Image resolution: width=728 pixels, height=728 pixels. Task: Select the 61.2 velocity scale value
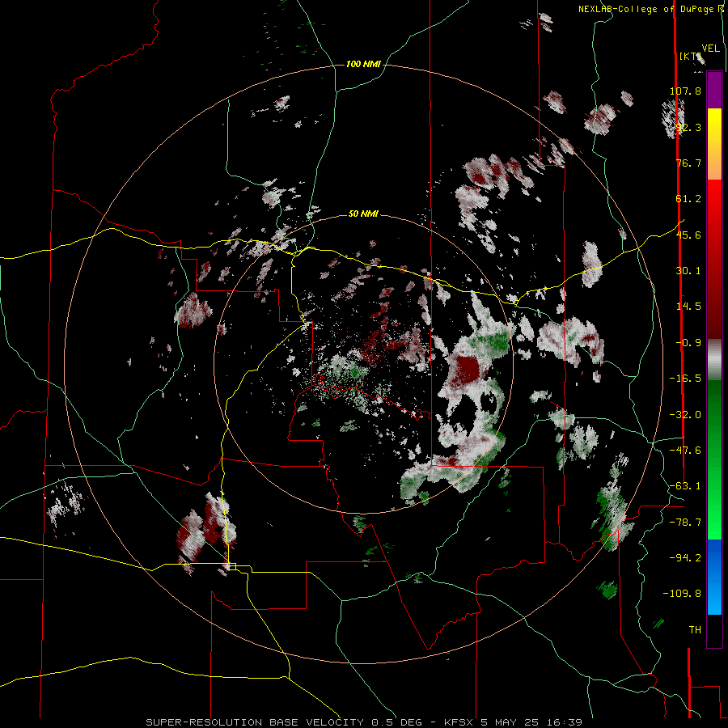[688, 199]
